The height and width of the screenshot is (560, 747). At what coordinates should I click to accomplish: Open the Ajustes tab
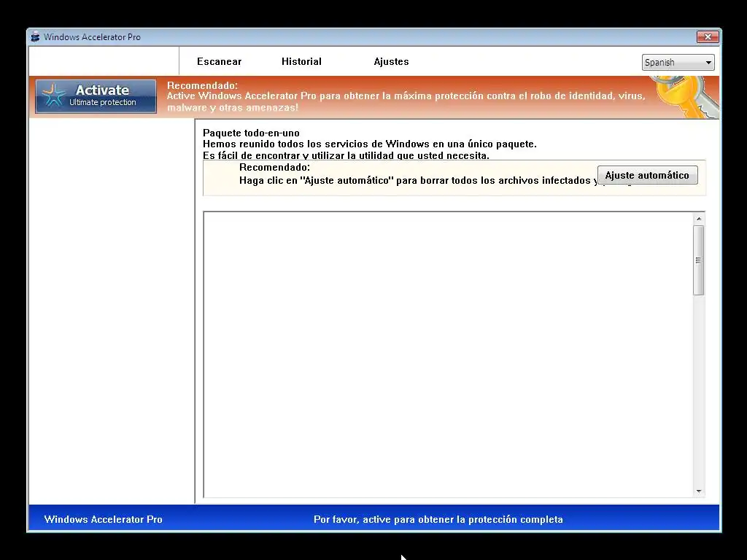tap(391, 61)
